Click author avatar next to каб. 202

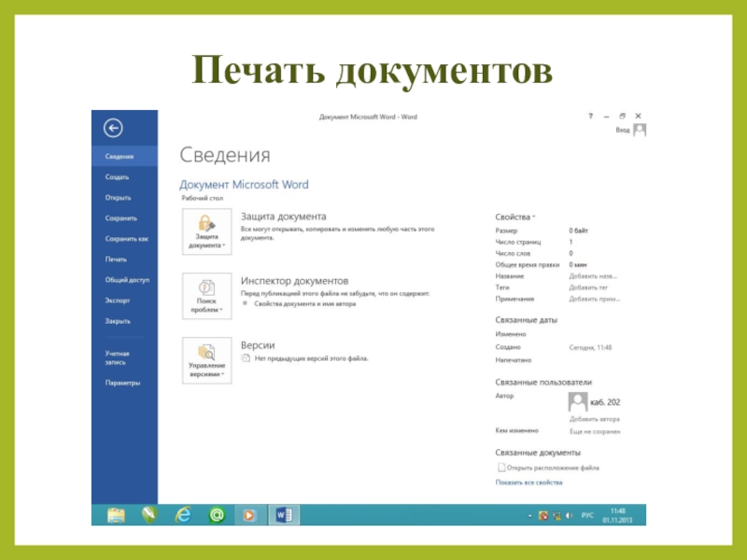pyautogui.click(x=578, y=402)
